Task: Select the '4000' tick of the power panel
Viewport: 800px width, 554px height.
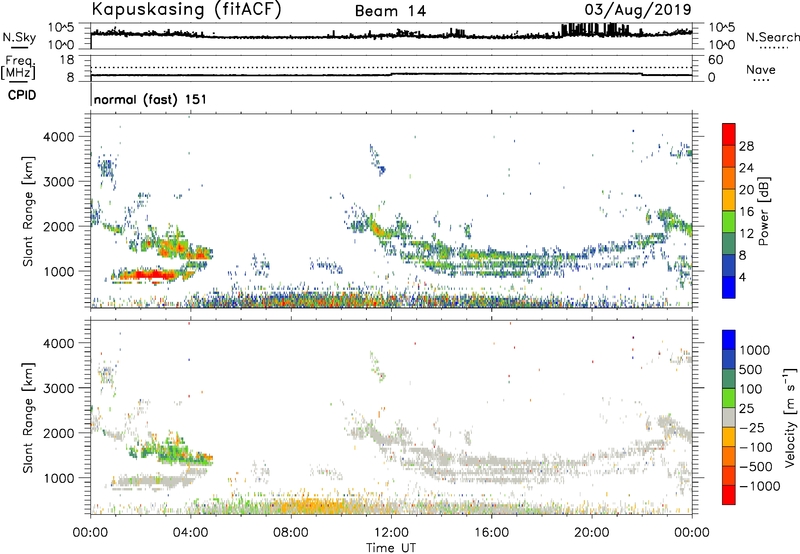Action: (59, 137)
